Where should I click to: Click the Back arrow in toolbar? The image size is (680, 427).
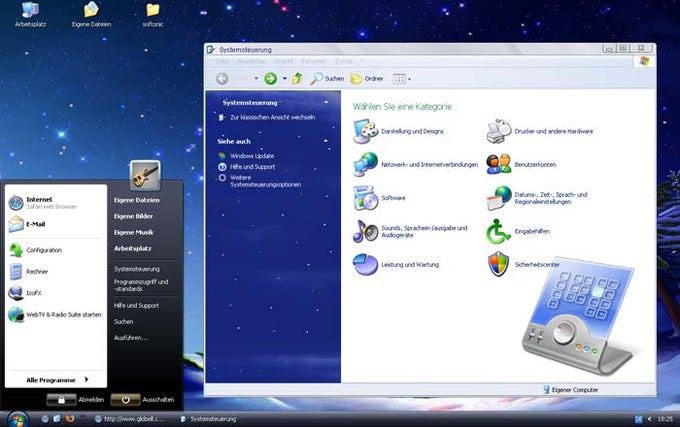pos(222,78)
